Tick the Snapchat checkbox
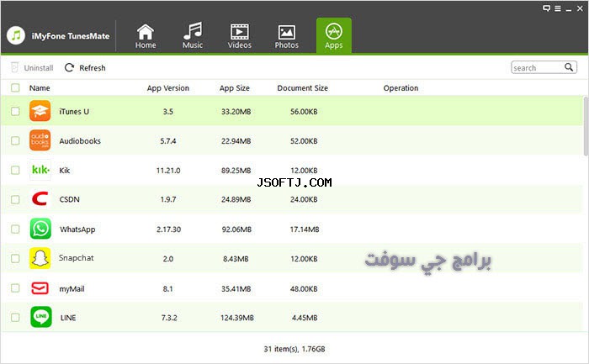 15,259
